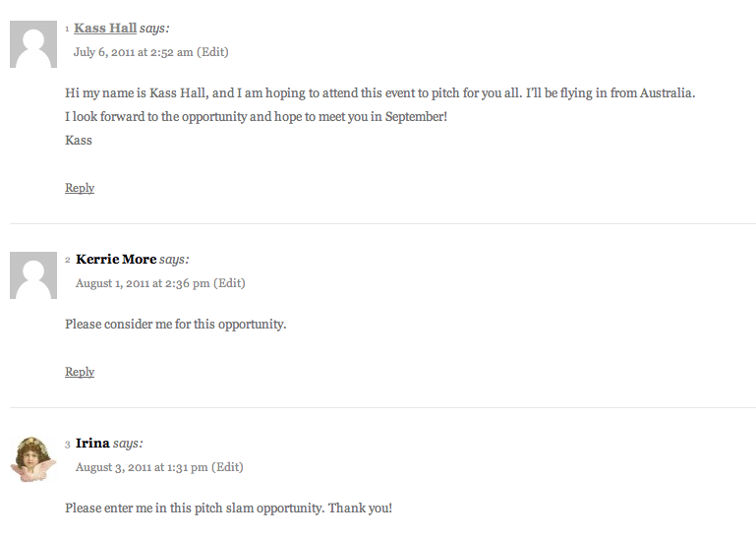
Task: Open the August 3, 2011 comment permalink
Action: coord(142,467)
